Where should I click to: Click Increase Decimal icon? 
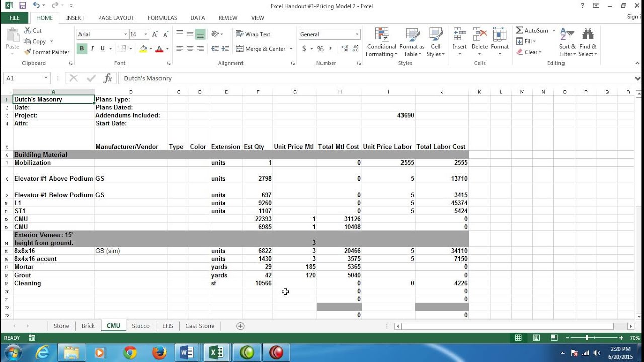click(345, 49)
